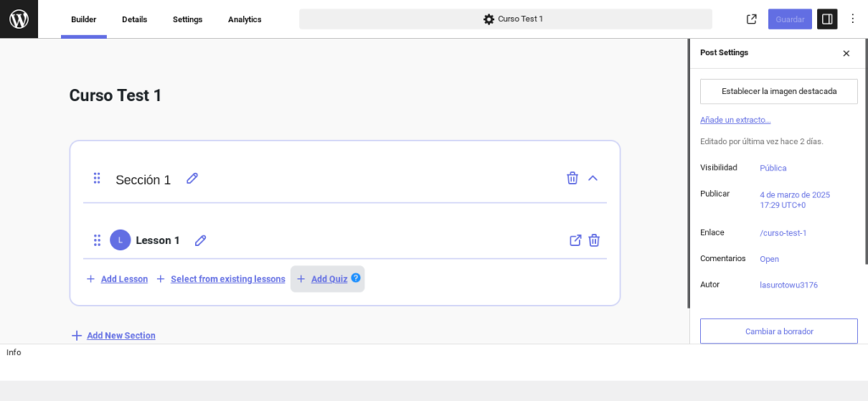
Task: Grab the Sección 1 drag handle
Action: (97, 178)
